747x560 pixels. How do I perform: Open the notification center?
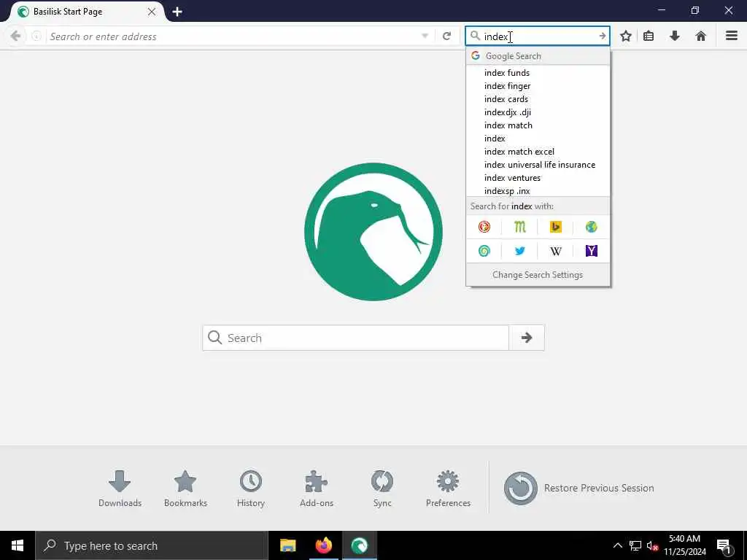tap(724, 545)
